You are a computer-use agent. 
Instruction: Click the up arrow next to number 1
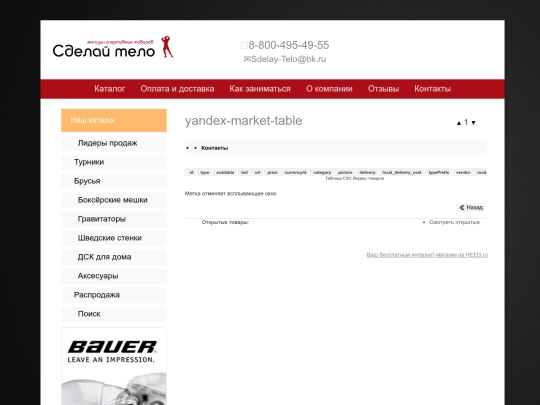pyautogui.click(x=459, y=123)
